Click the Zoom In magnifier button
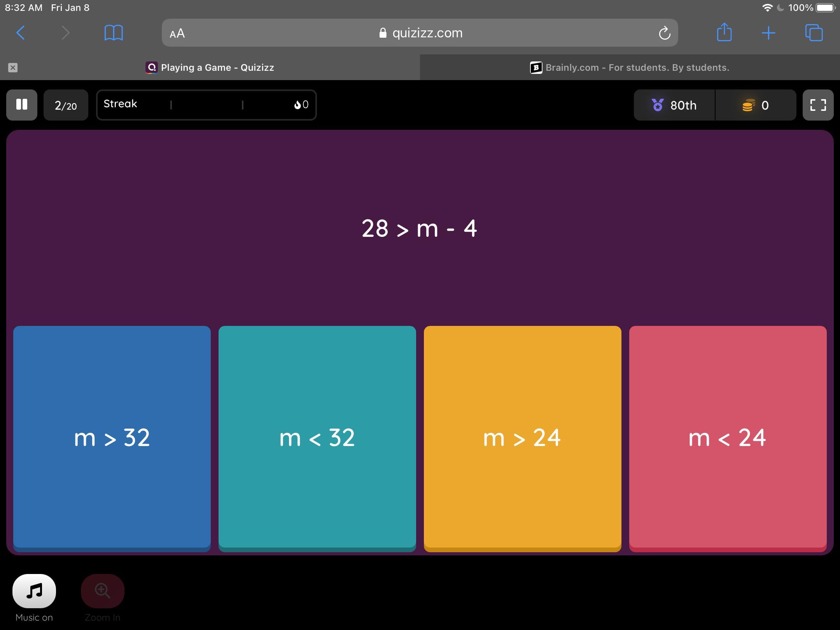The width and height of the screenshot is (840, 630). pyautogui.click(x=102, y=591)
